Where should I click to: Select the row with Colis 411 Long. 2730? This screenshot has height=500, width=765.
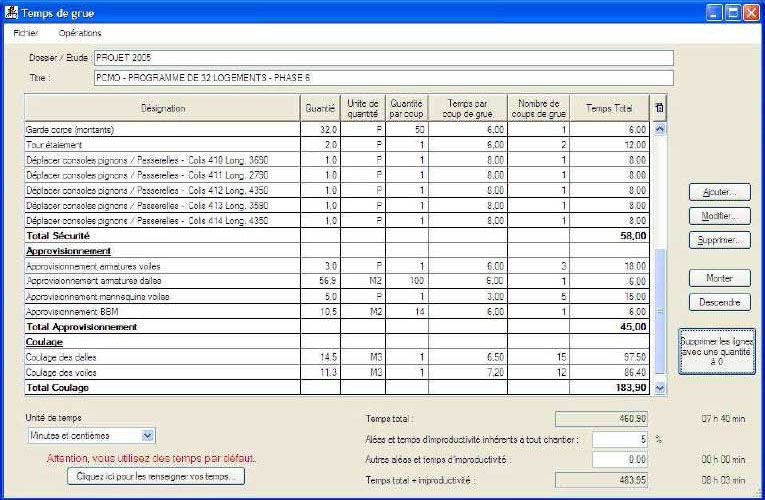(337, 175)
